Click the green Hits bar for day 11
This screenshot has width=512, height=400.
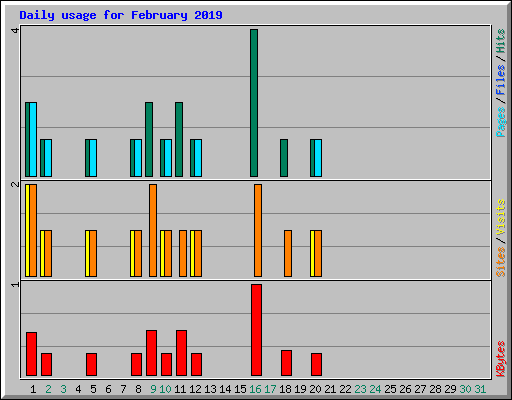(x=179, y=139)
